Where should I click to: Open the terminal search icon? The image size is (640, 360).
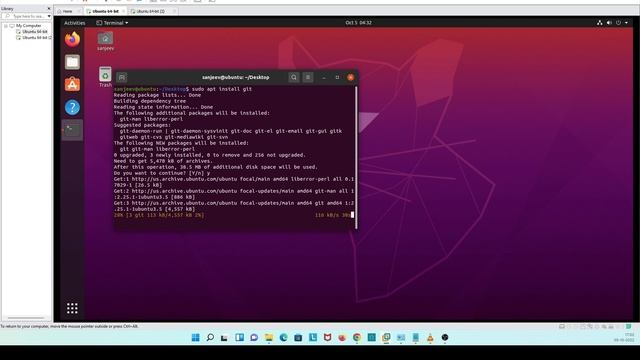point(293,77)
